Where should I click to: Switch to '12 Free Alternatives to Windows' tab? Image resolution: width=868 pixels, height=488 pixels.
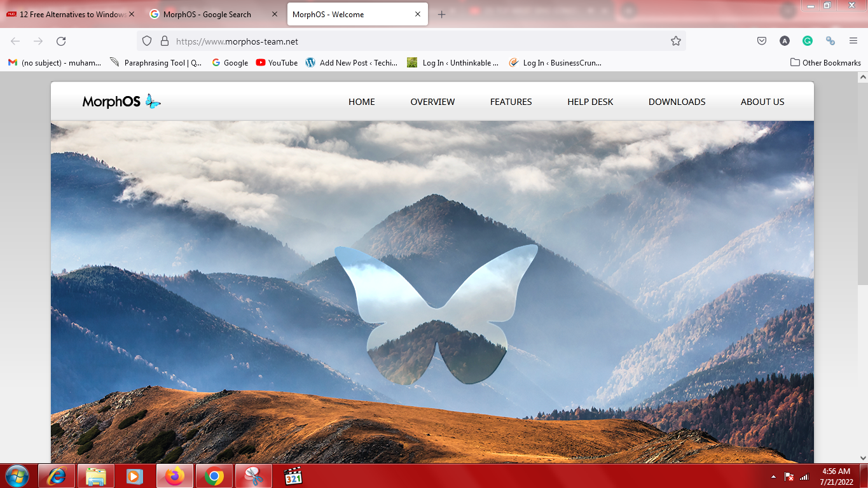tap(70, 14)
